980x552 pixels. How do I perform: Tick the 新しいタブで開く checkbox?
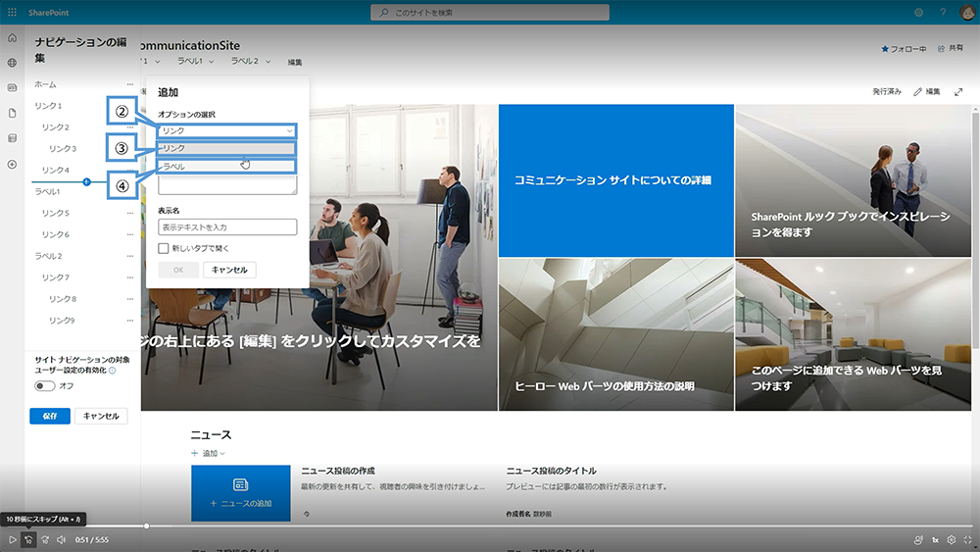(163, 248)
